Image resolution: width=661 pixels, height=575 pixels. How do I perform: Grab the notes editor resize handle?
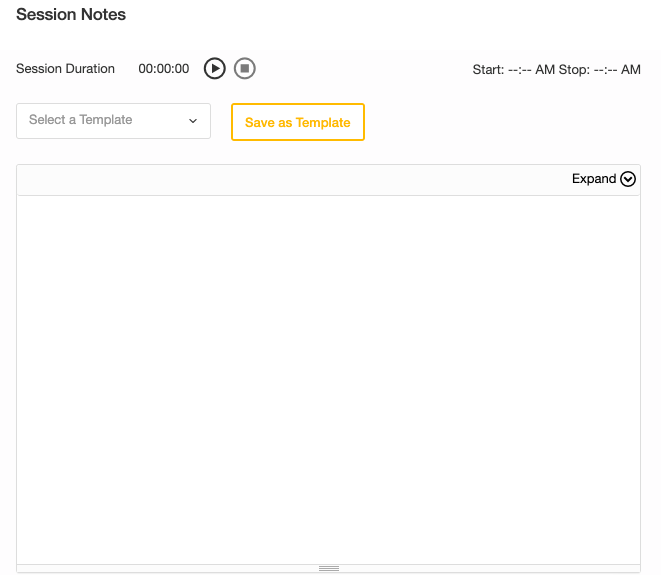click(329, 569)
